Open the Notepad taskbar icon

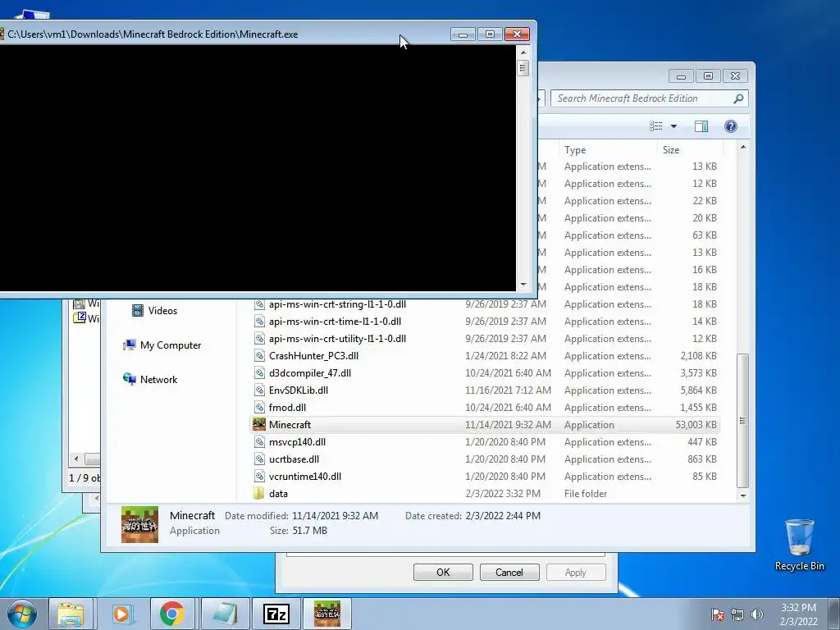(x=225, y=614)
